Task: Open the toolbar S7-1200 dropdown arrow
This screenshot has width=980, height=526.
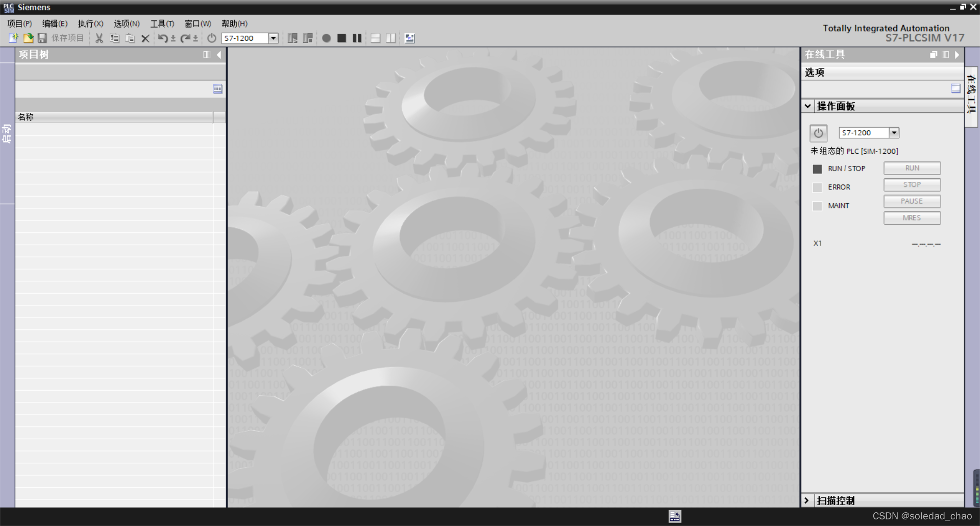Action: pos(273,38)
